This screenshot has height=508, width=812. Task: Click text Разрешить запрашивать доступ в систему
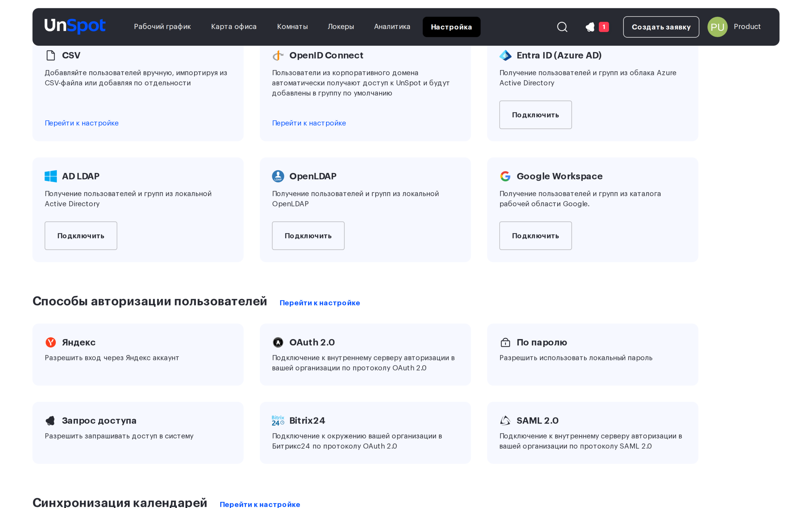119,436
